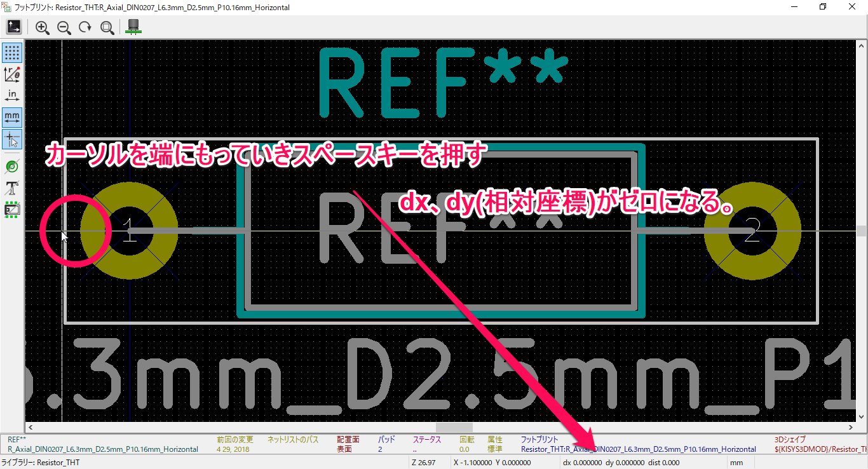This screenshot has width=868, height=469.
Task: Redraw the view with the refresh icon
Action: [85, 27]
